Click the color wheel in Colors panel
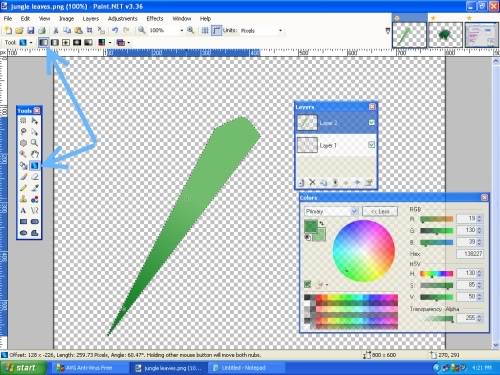500x375 pixels. pos(364,251)
